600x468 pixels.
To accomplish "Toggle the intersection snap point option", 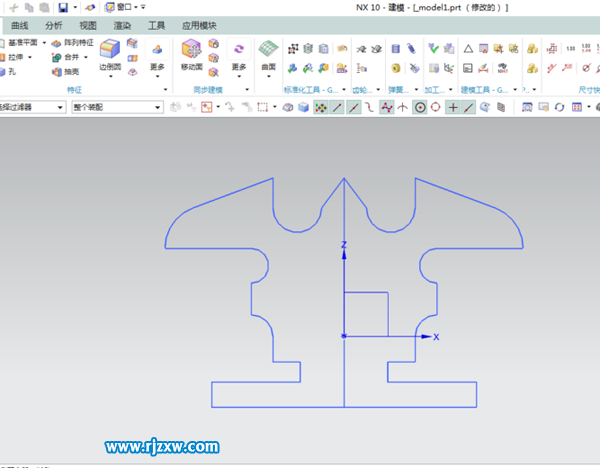I will pos(453,107).
